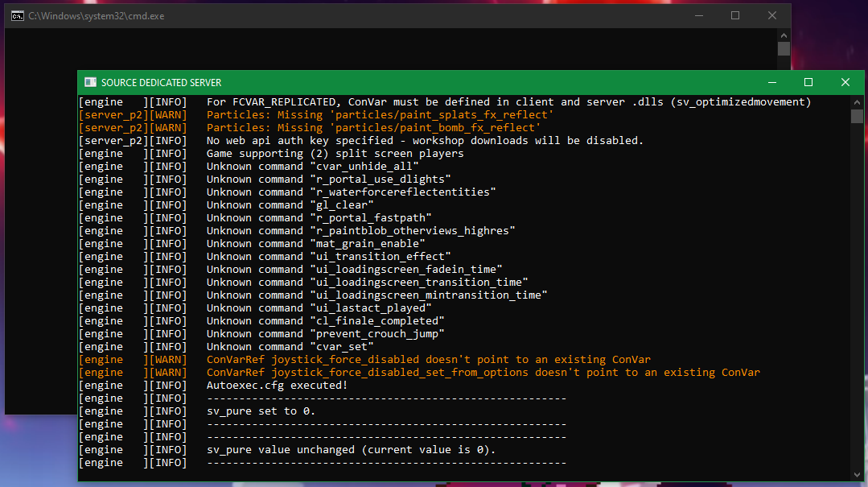Click 'Game supporting (2) split screen players' line

[x=271, y=154]
